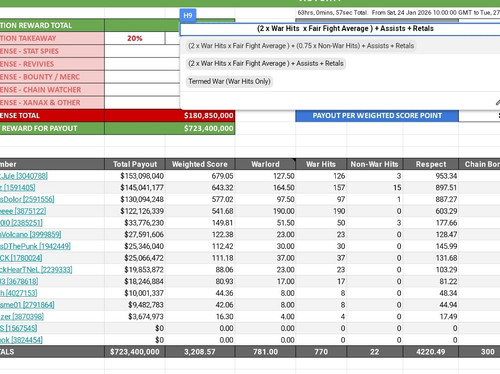Viewport: 500px width, 374px height.
Task: Open the member link [4027153]
Action: click(x=18, y=293)
